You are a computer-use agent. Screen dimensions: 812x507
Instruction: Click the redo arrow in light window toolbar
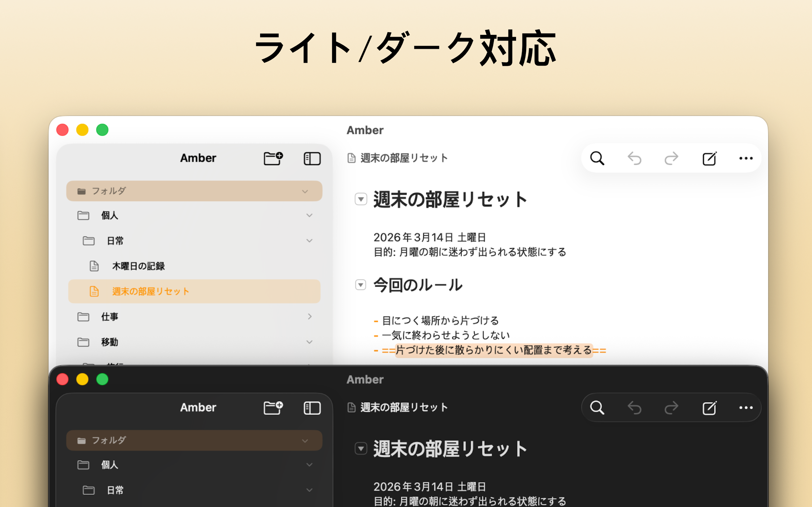click(671, 158)
